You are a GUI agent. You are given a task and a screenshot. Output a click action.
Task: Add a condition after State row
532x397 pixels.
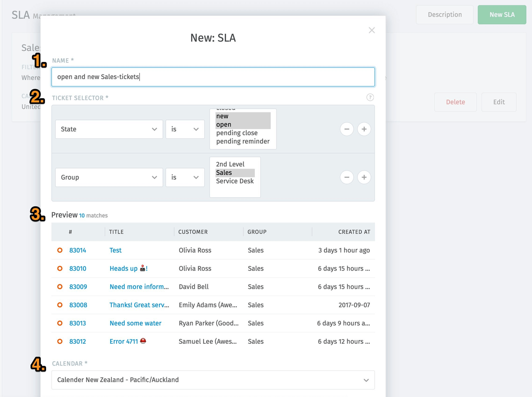[364, 129]
